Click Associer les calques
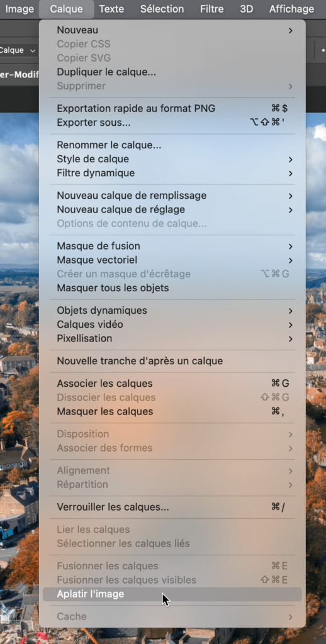 coord(172,384)
